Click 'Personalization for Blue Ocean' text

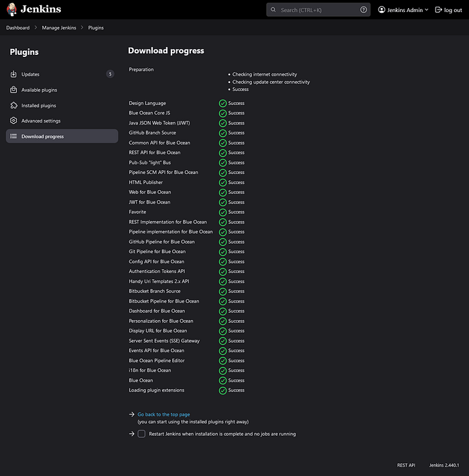coord(161,321)
